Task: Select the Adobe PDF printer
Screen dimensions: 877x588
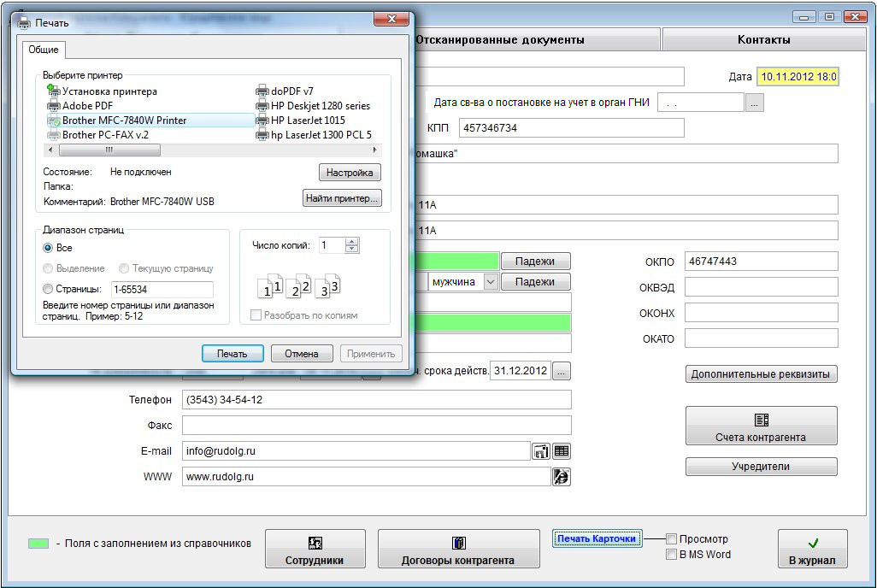Action: (80, 106)
